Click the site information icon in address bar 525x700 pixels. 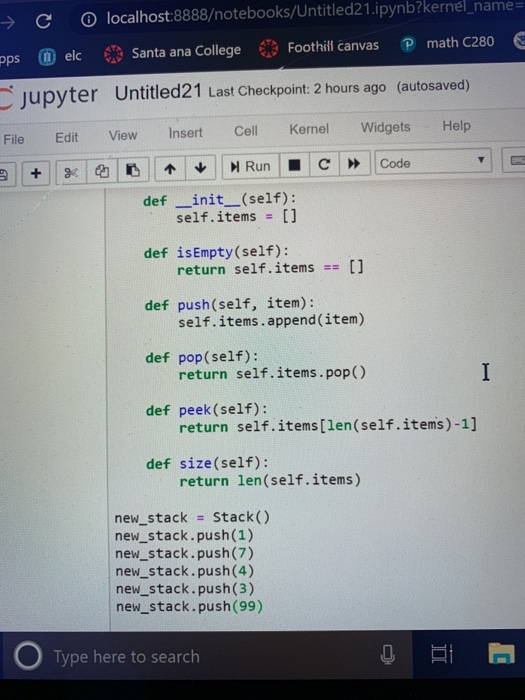(x=88, y=19)
